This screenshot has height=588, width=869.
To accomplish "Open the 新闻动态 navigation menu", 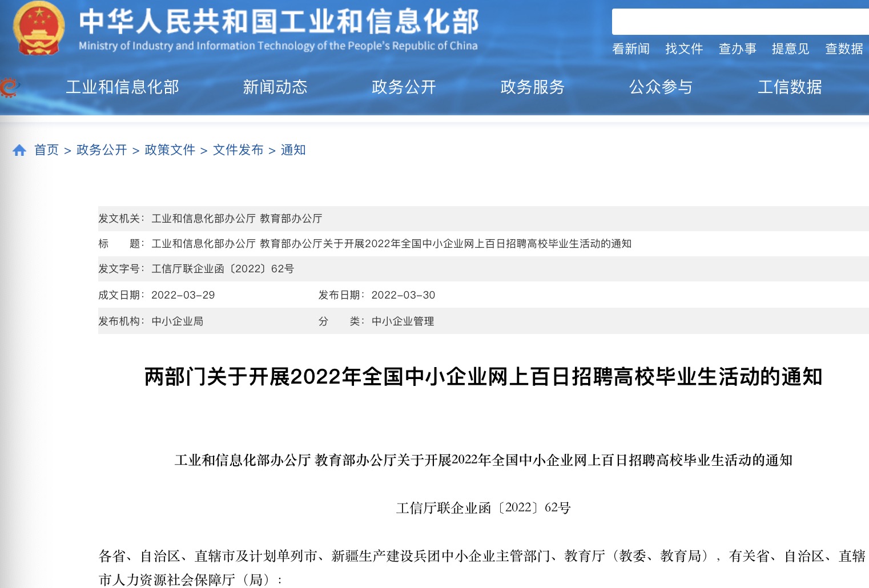I will [x=275, y=87].
